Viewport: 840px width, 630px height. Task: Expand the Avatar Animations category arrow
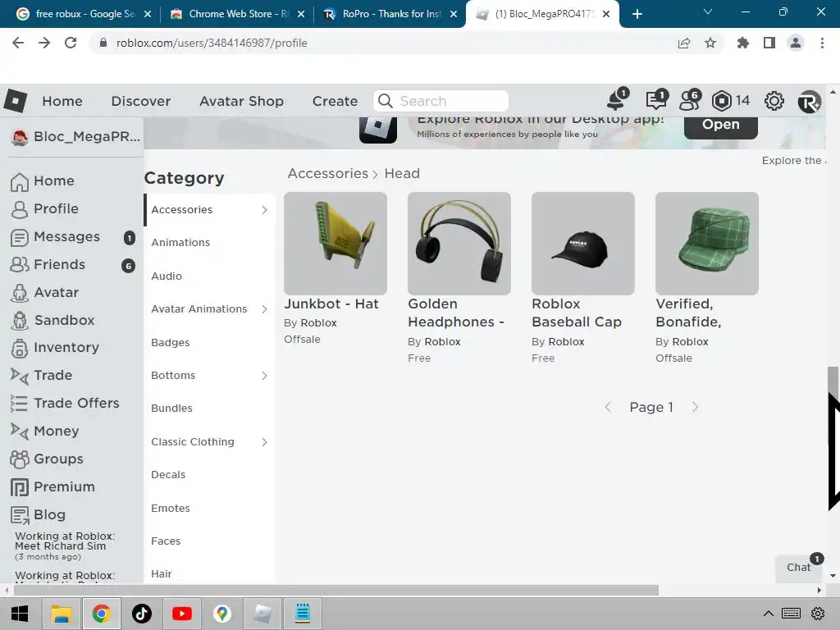click(x=265, y=309)
